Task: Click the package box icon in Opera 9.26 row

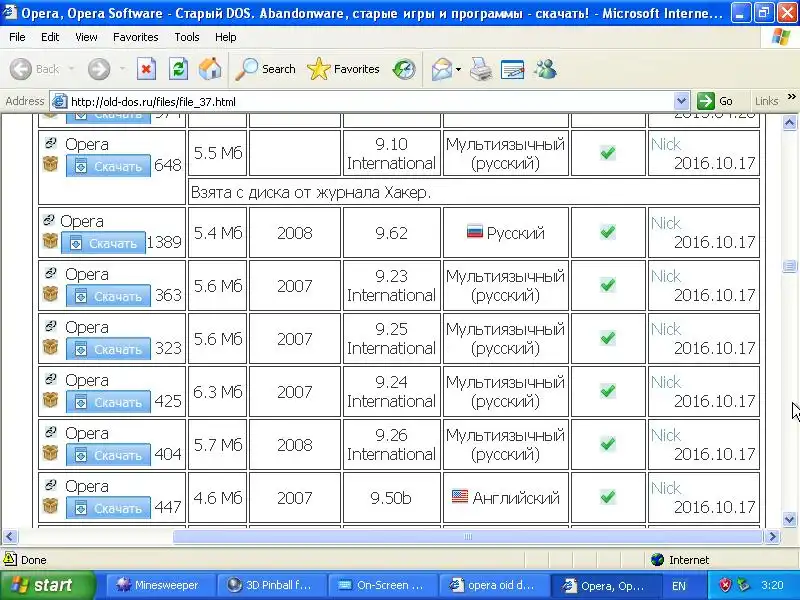Action: coord(50,453)
